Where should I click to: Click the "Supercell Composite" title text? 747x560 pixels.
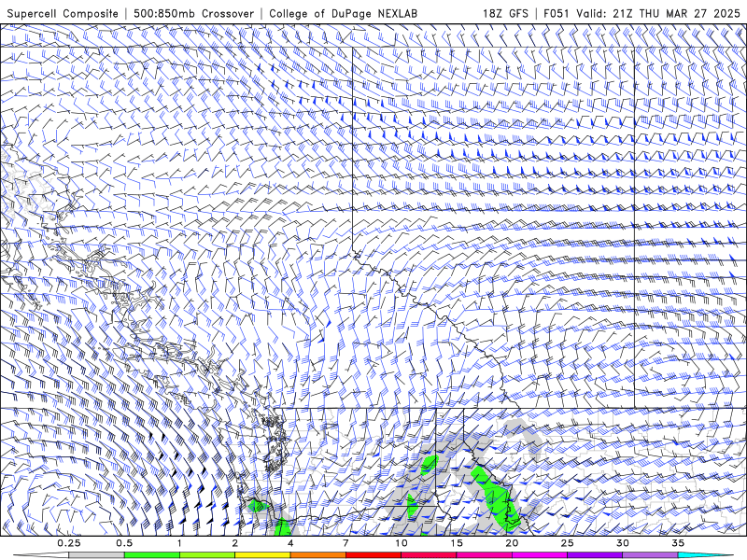click(63, 13)
